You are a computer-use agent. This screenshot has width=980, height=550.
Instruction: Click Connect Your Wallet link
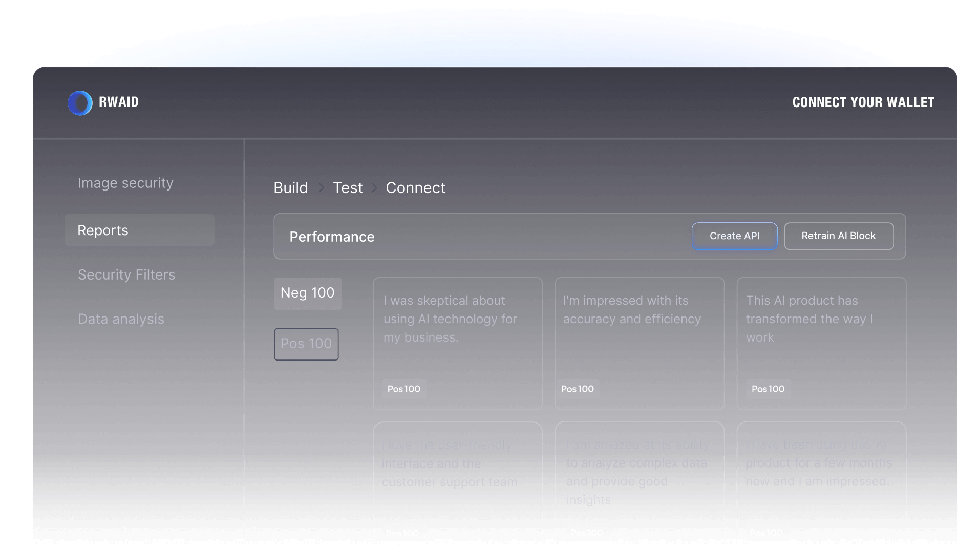(863, 102)
